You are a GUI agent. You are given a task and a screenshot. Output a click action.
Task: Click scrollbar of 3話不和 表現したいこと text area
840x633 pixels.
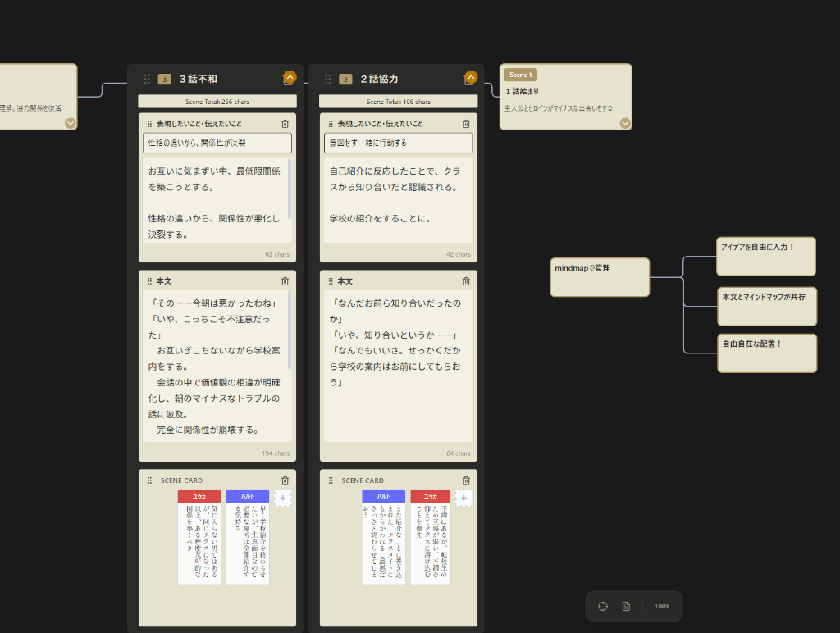click(290, 189)
